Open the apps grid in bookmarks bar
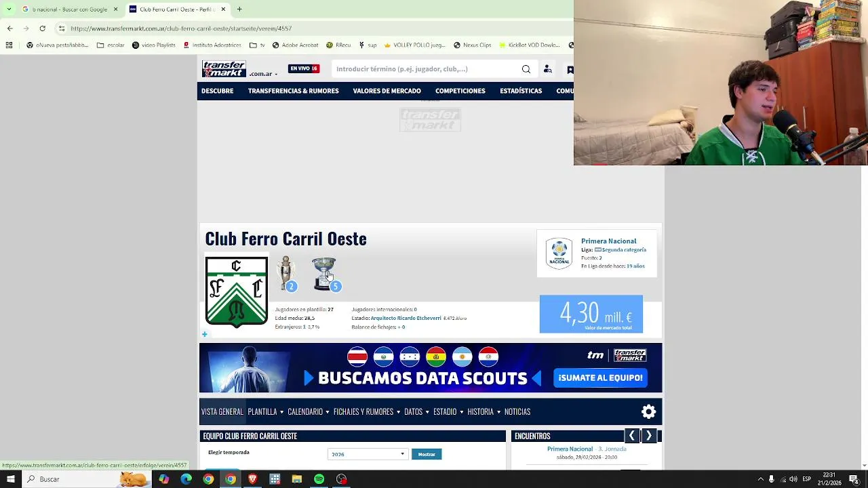This screenshot has width=868, height=488. click(9, 45)
